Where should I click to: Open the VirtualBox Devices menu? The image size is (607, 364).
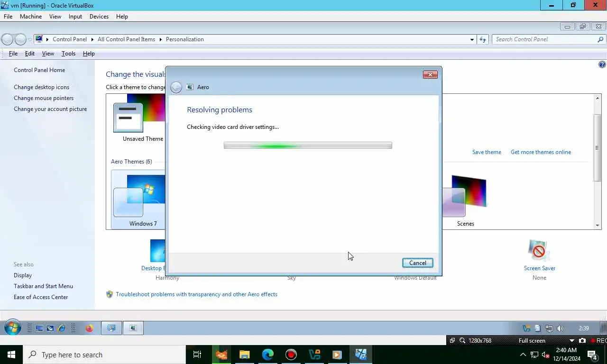click(x=99, y=16)
